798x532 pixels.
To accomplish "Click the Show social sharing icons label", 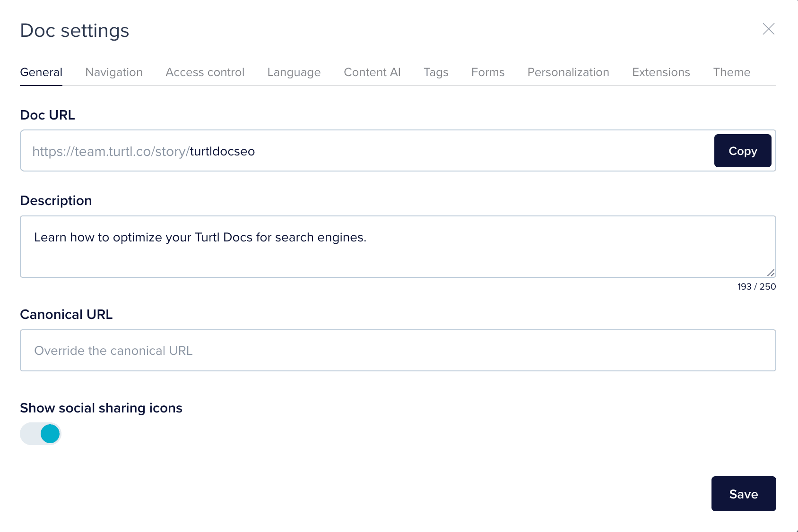I will pyautogui.click(x=101, y=408).
